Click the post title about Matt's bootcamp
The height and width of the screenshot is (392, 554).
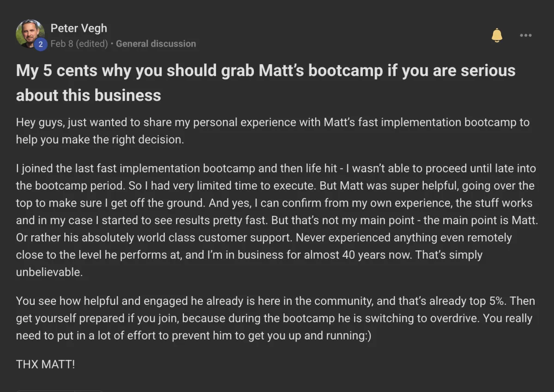(266, 83)
